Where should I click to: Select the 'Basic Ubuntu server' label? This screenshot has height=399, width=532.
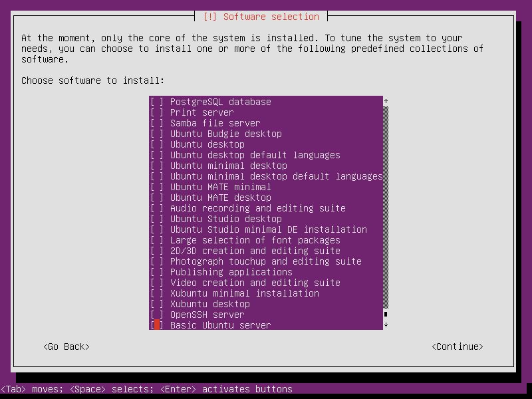click(x=221, y=325)
